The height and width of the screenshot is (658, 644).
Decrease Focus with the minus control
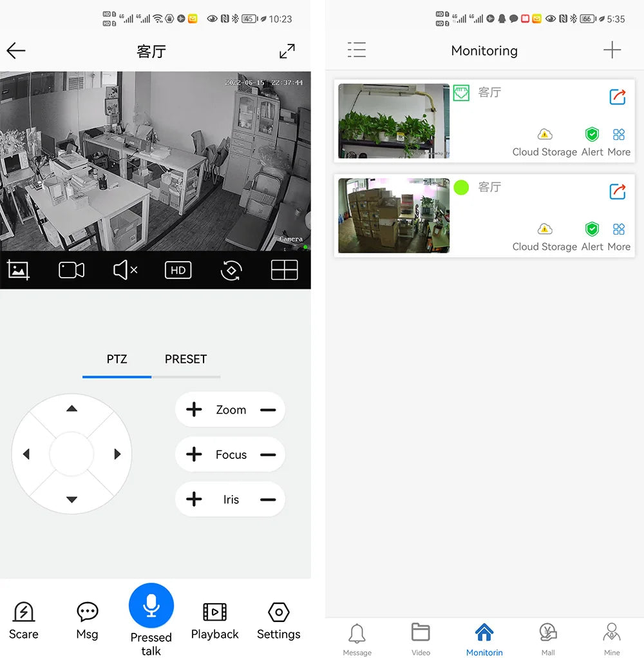point(267,454)
